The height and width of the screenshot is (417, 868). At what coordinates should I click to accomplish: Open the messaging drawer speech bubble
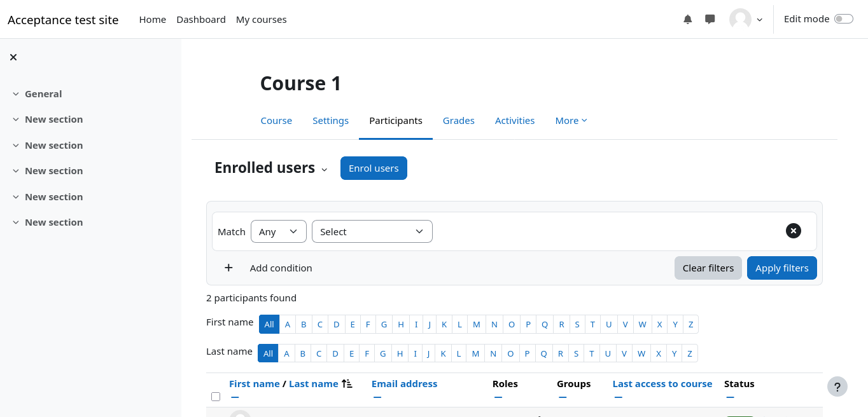710,20
